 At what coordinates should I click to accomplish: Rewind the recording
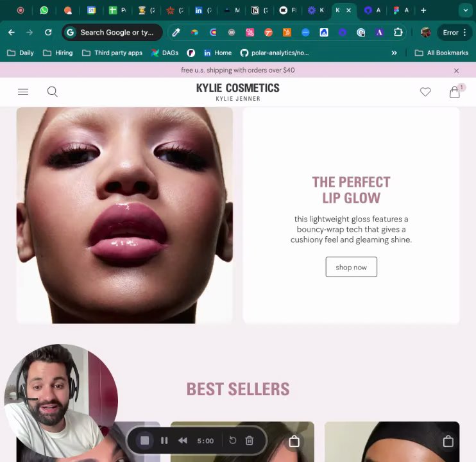click(183, 440)
